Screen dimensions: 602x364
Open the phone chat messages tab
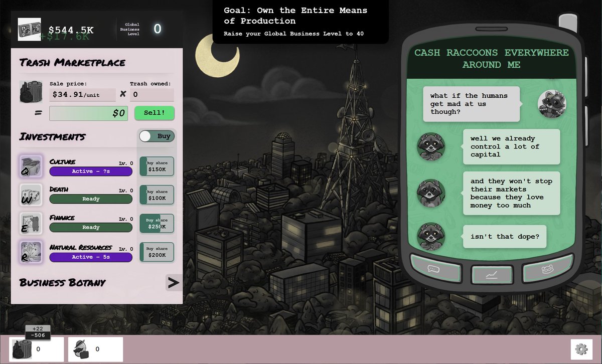(x=435, y=269)
